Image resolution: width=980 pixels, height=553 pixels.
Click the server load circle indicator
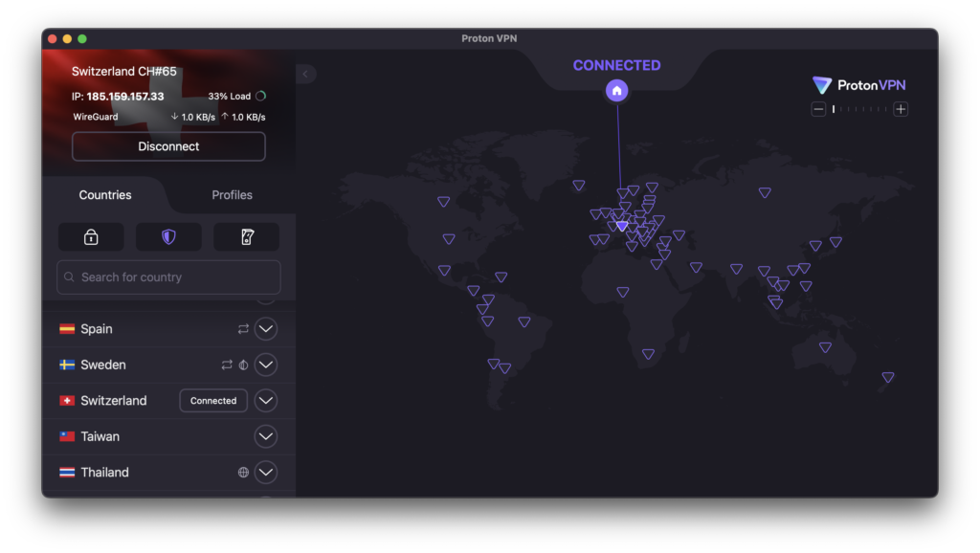(261, 97)
